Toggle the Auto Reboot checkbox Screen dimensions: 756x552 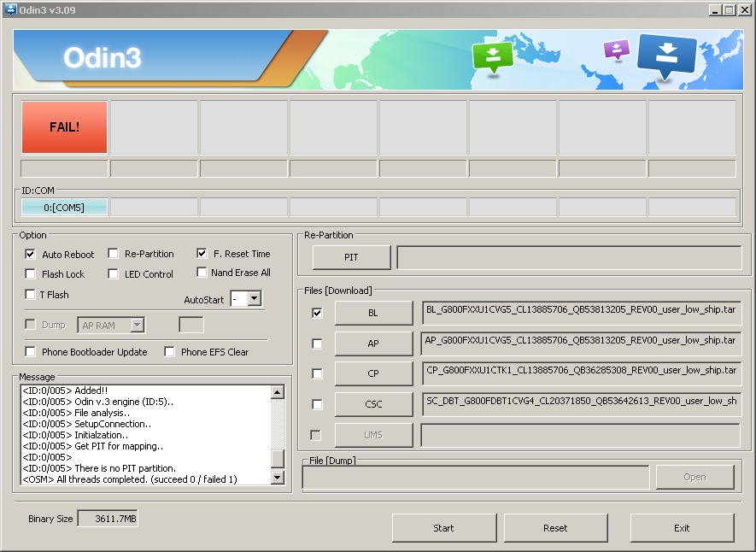point(31,254)
